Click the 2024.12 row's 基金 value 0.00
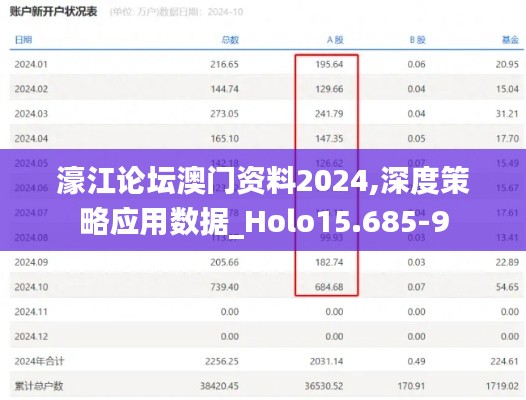 coord(510,337)
